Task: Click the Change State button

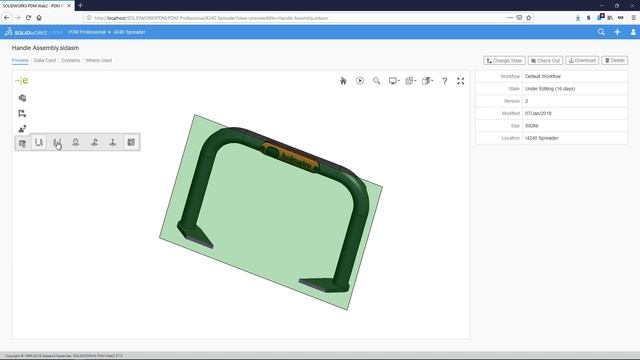Action: tap(504, 60)
